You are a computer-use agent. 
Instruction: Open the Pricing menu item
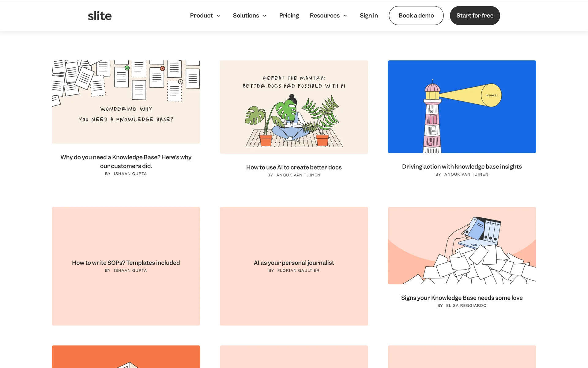point(289,16)
